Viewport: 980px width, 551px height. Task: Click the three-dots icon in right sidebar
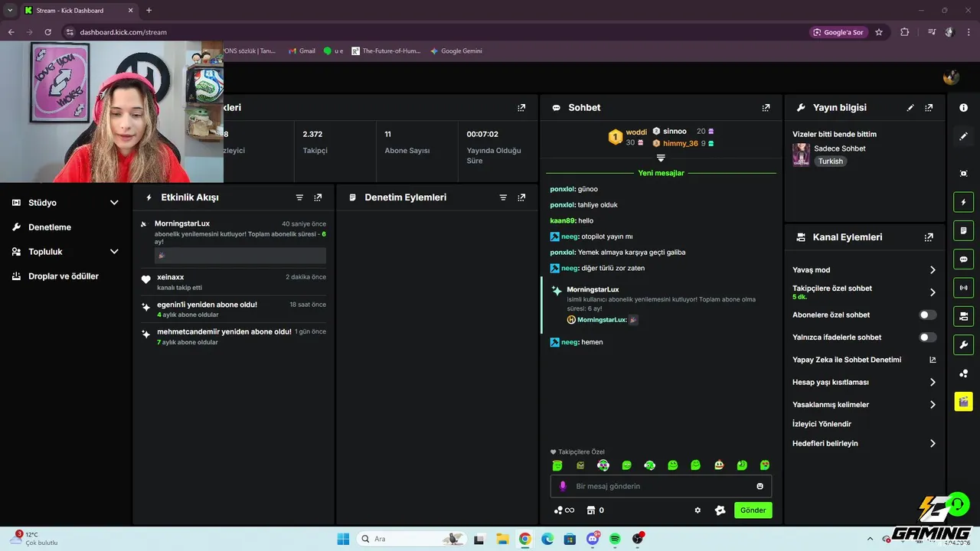[963, 373]
